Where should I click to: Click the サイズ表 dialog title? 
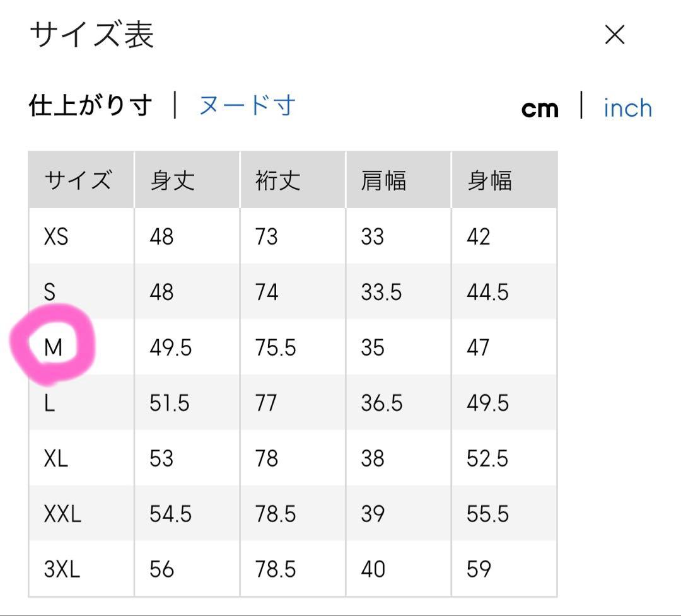[92, 35]
